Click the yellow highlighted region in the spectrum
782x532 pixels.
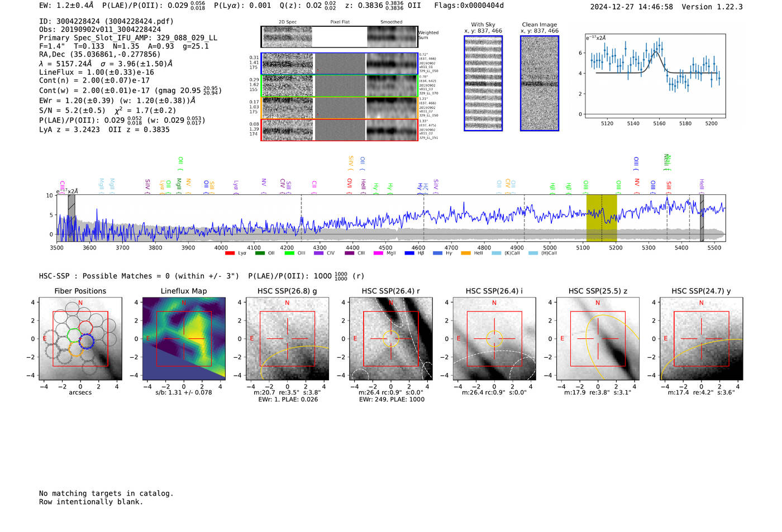602,218
